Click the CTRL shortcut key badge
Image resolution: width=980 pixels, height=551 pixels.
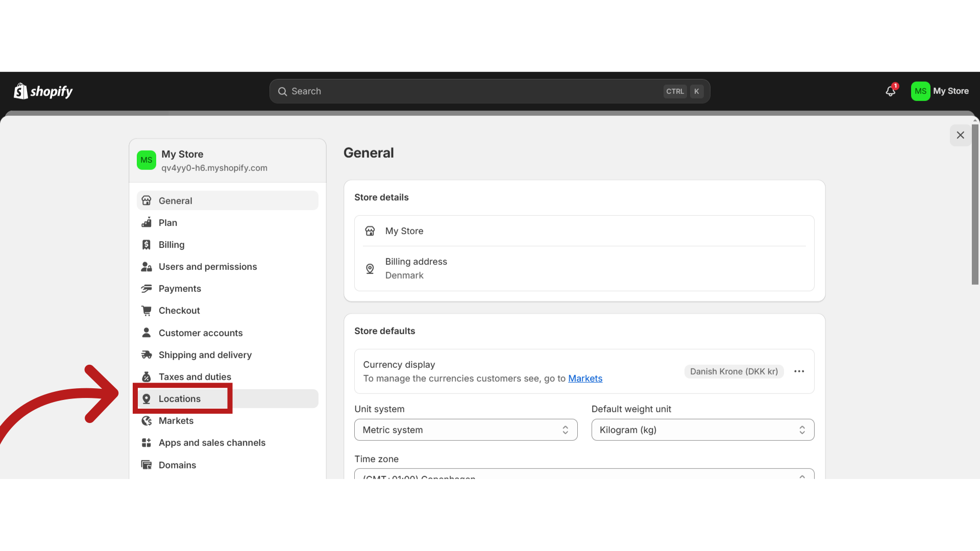tap(675, 91)
